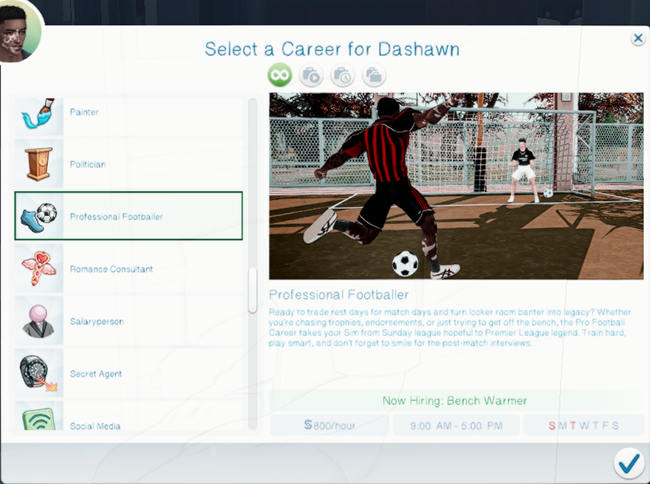Click the 9:00 AM - 5:00 PM hours

pyautogui.click(x=456, y=426)
